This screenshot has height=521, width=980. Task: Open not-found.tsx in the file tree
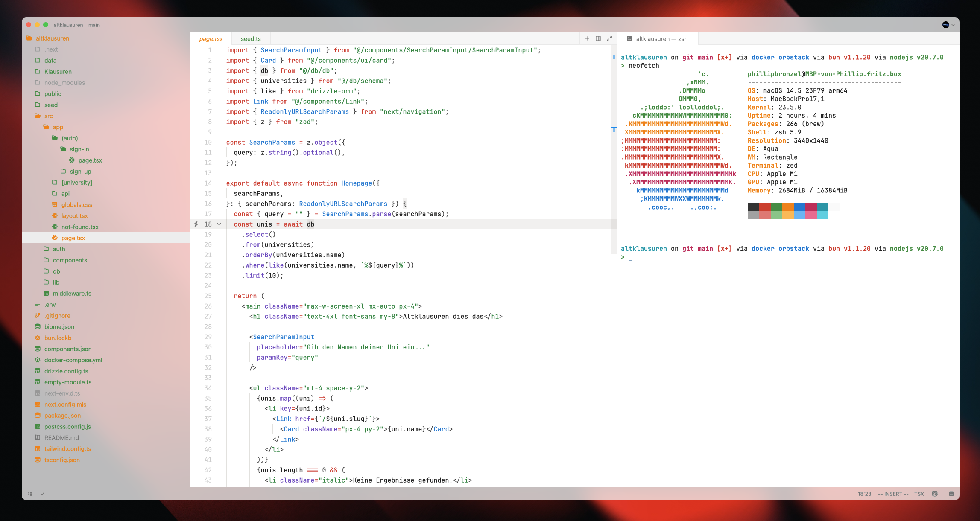pyautogui.click(x=106, y=227)
